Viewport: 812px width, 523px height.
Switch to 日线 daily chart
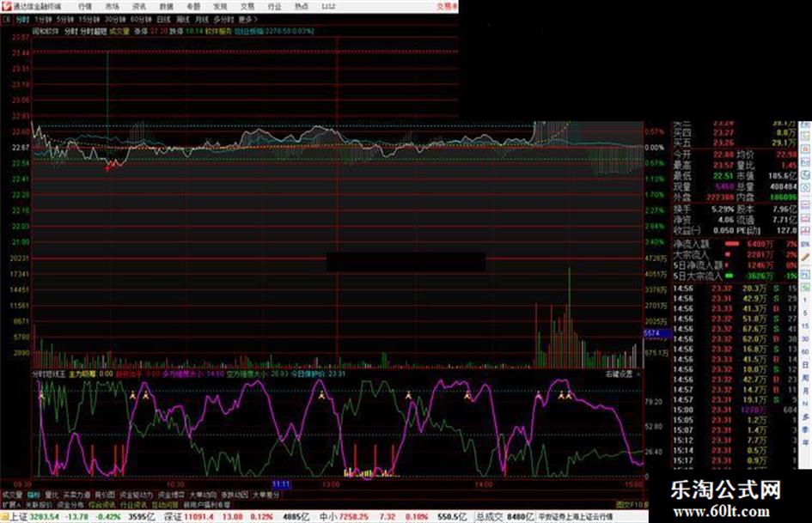point(163,20)
